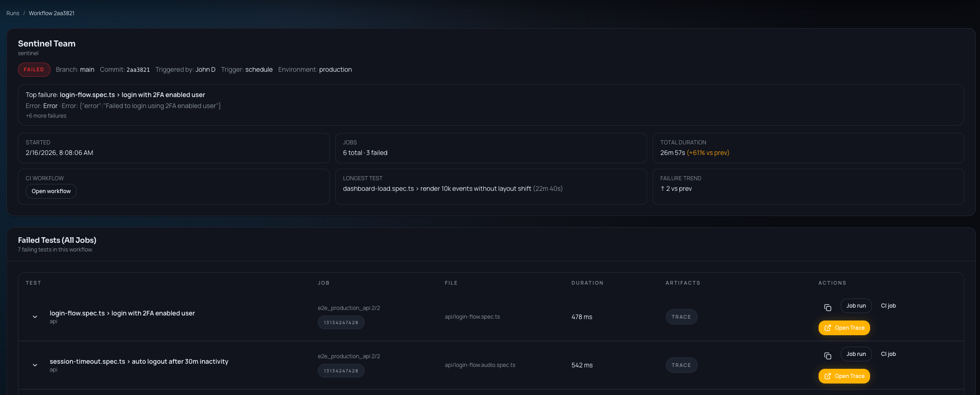Screen dimensions: 980x395
Task: Select job ID badge in session-timeout row
Action: [x=341, y=371]
